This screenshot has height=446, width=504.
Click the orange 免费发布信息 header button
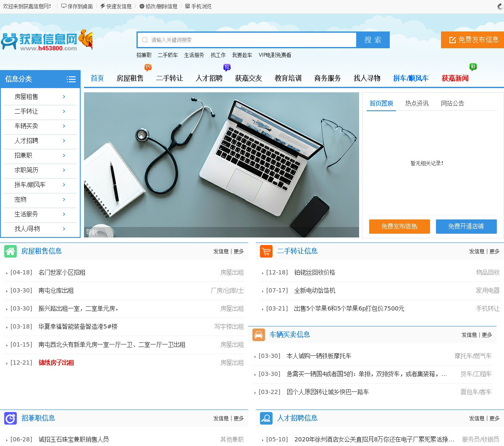click(x=472, y=40)
